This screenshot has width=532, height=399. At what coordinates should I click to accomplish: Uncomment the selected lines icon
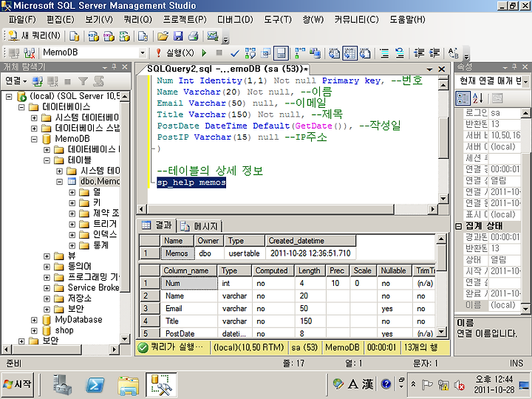pyautogui.click(x=400, y=53)
